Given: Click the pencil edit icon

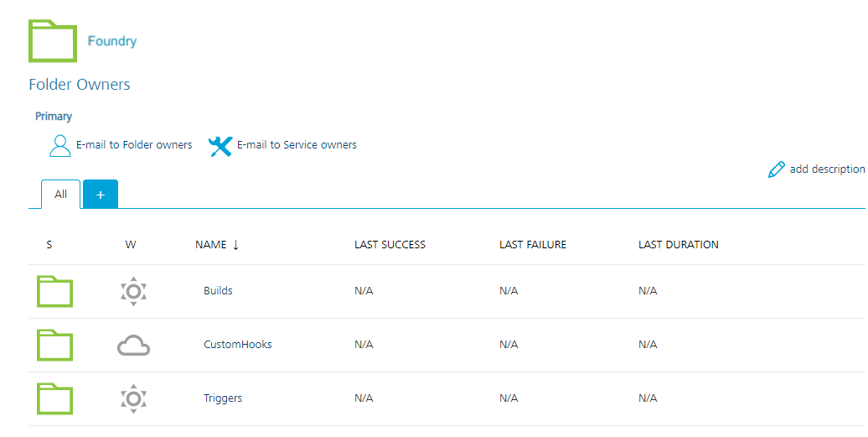Looking at the screenshot, I should pyautogui.click(x=777, y=169).
